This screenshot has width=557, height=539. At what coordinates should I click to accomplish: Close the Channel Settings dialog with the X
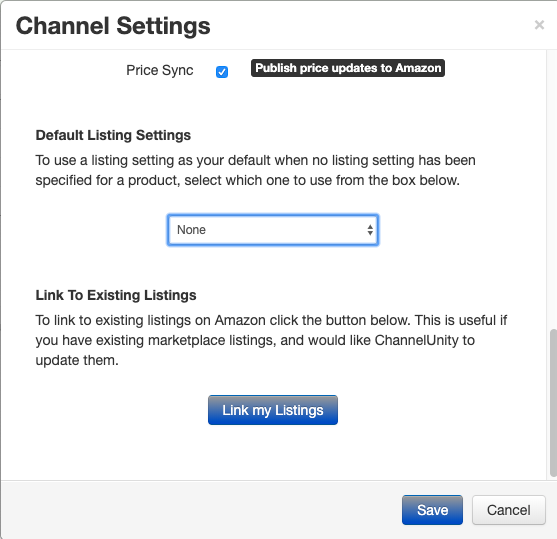click(539, 25)
